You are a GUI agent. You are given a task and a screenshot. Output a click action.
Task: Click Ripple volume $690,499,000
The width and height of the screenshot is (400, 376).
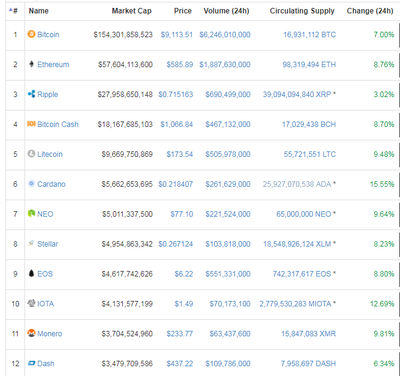[228, 94]
